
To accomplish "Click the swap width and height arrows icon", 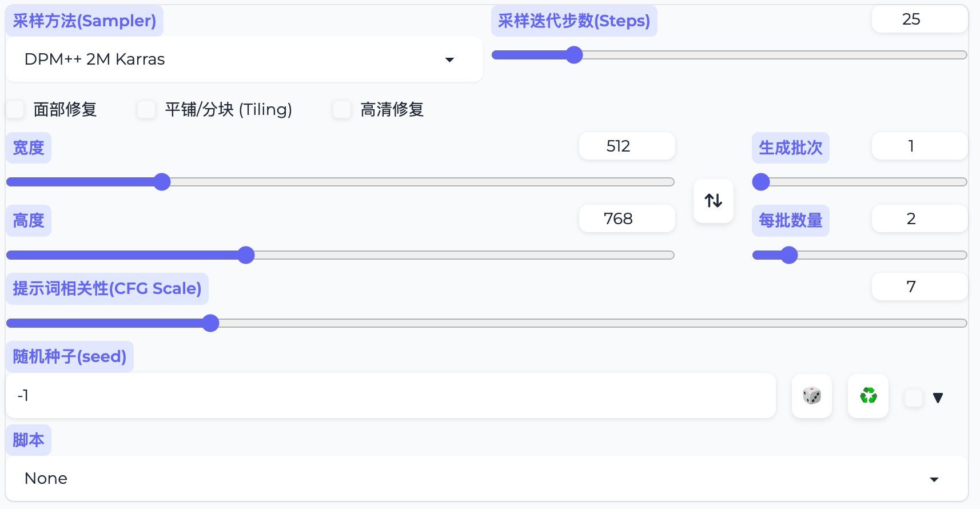I will pyautogui.click(x=714, y=201).
